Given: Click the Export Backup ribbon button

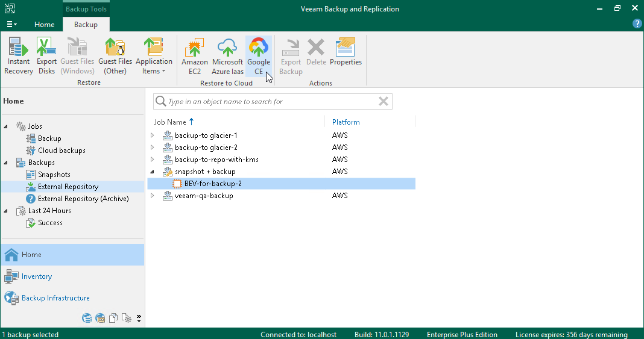Looking at the screenshot, I should tap(291, 56).
